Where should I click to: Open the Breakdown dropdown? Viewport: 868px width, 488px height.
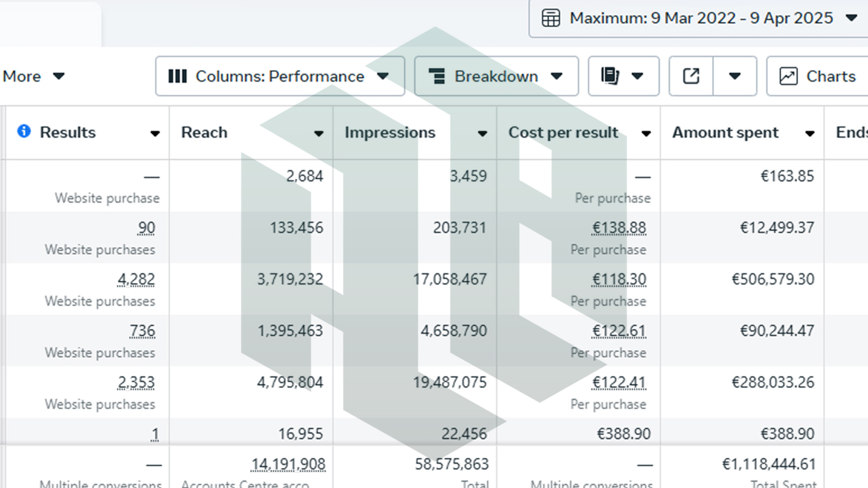pos(496,76)
